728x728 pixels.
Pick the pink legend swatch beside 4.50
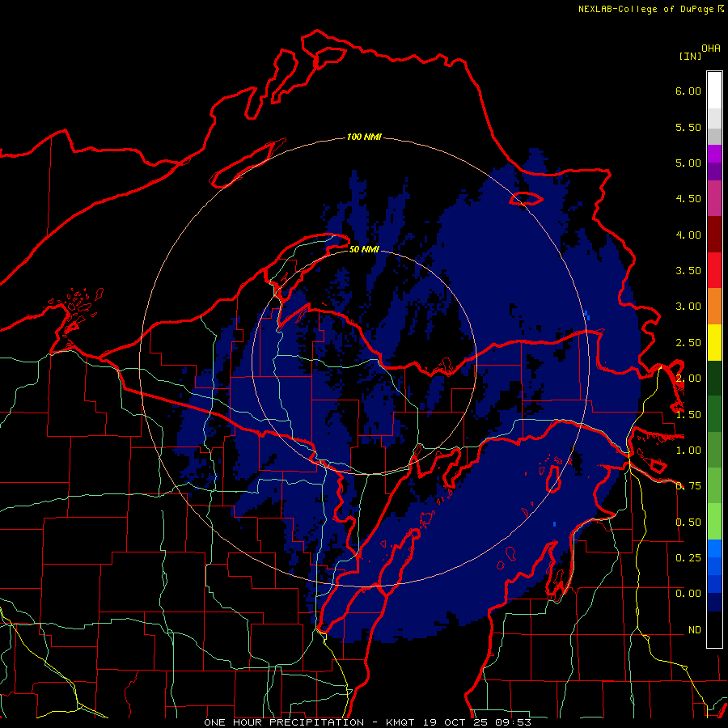tap(714, 198)
